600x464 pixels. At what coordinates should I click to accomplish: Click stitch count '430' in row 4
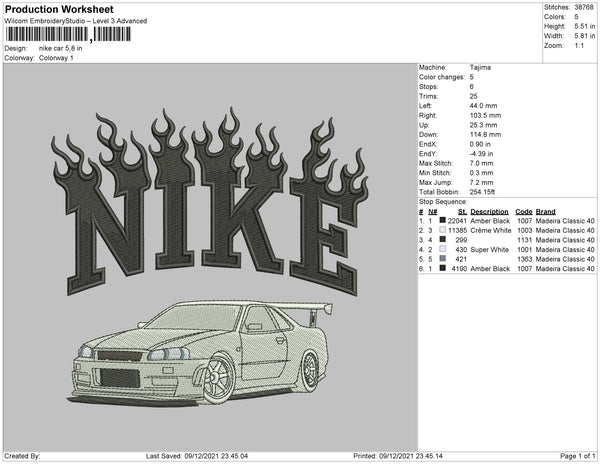461,249
